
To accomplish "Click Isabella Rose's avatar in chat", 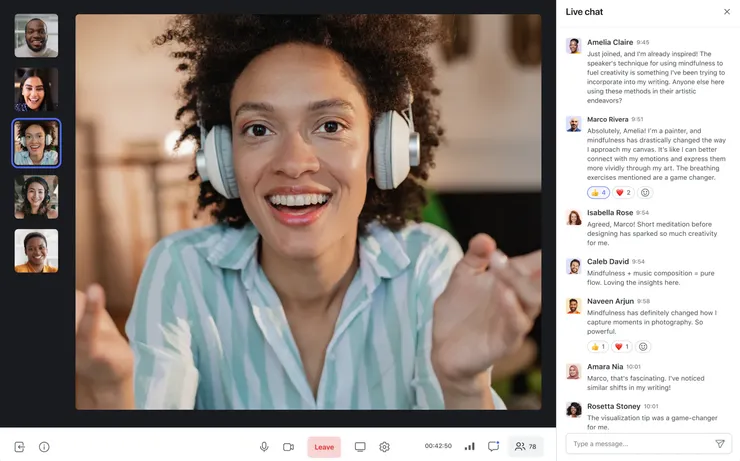I will point(573,218).
